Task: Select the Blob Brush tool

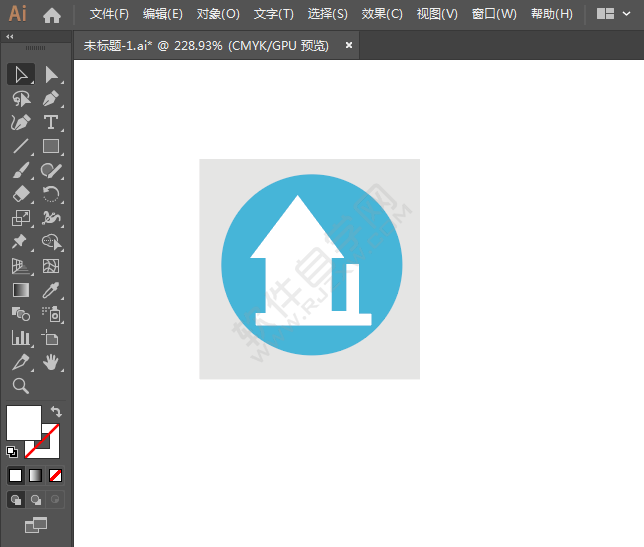Action: [51, 170]
